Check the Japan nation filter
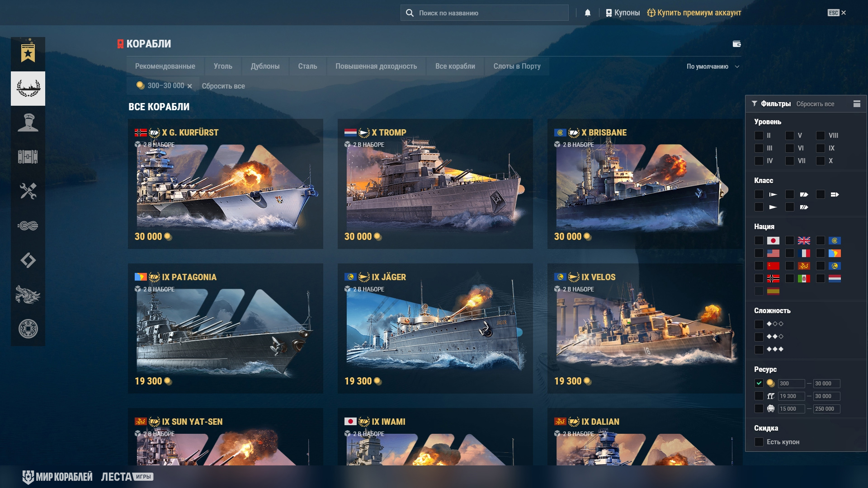 (759, 240)
